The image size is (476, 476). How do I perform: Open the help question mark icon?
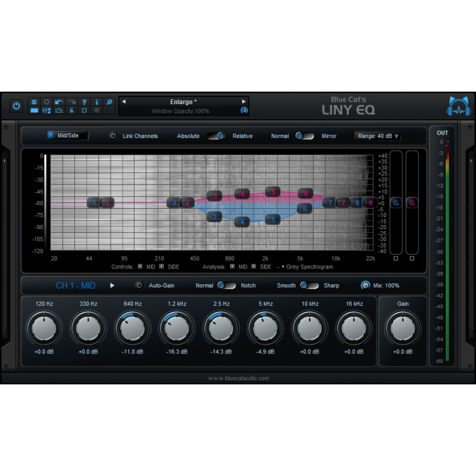[84, 102]
